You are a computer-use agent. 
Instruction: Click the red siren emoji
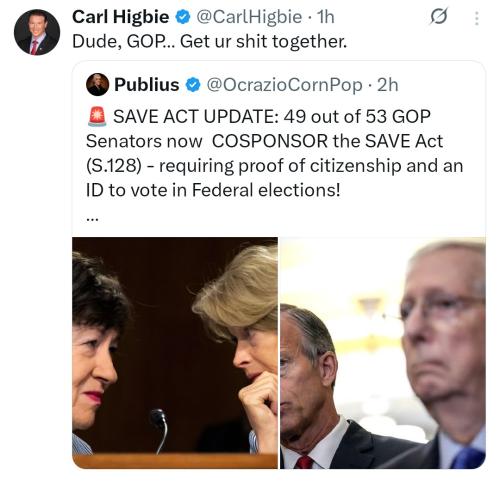(97, 117)
